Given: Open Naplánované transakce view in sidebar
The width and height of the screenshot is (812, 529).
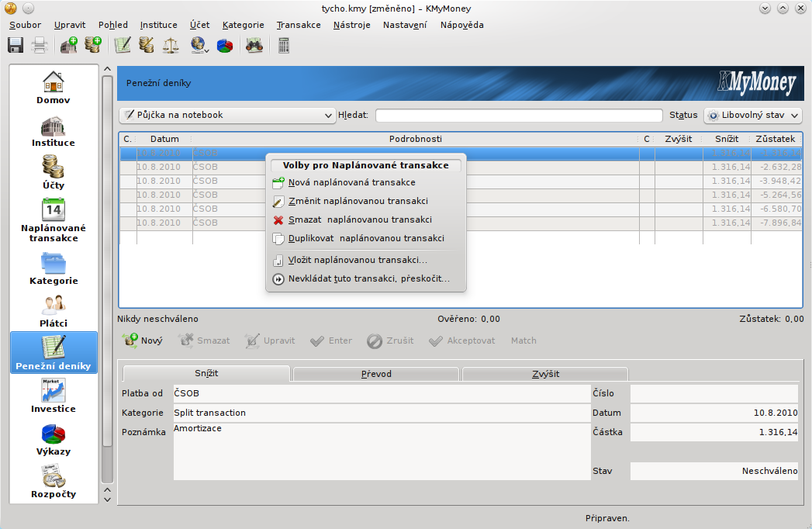Looking at the screenshot, I should pos(54,220).
